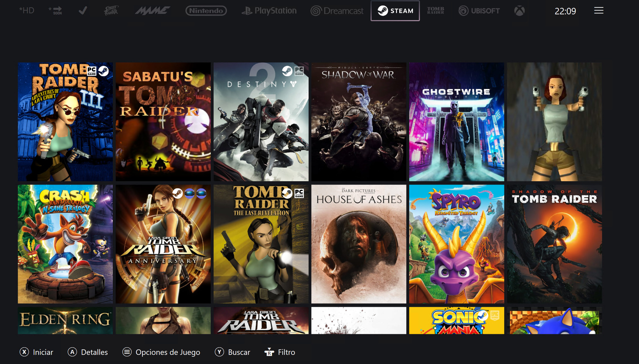The height and width of the screenshot is (364, 639).
Task: Select Destiny 2 game cover
Action: [x=261, y=122]
